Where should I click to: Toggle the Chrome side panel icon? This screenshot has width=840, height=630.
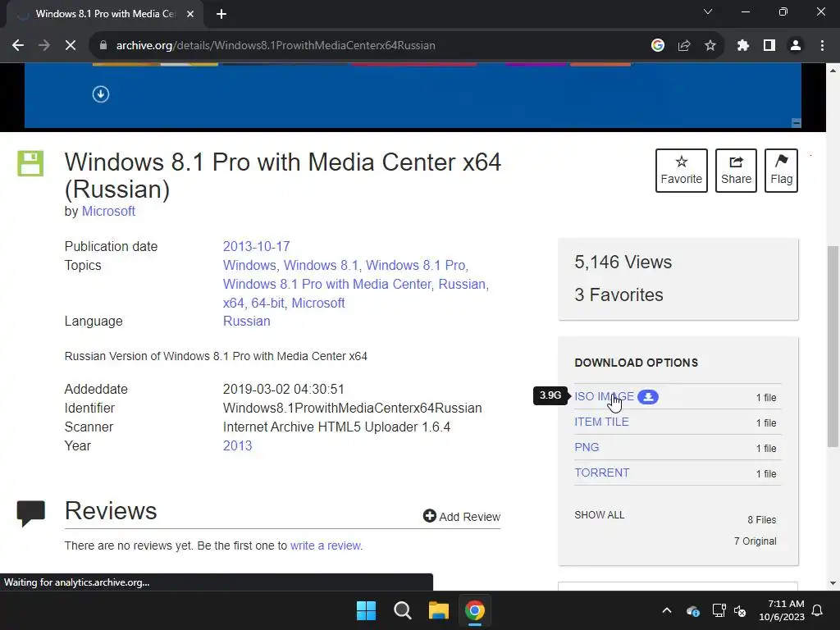(769, 46)
